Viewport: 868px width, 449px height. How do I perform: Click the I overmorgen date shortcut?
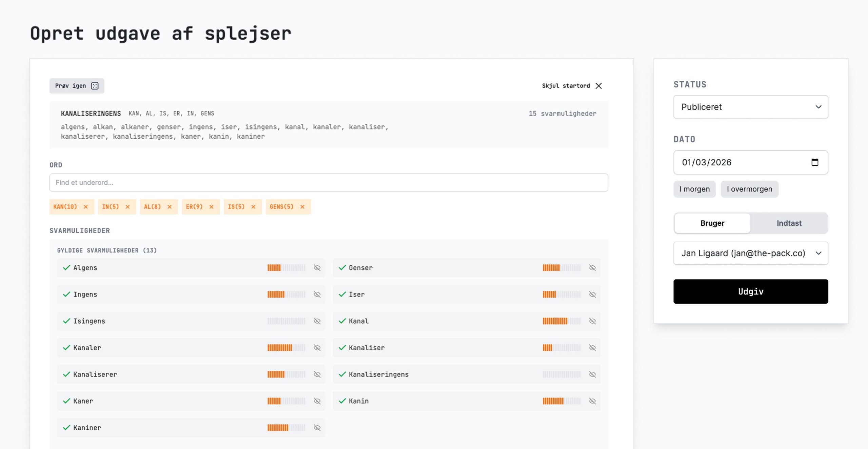coord(749,189)
